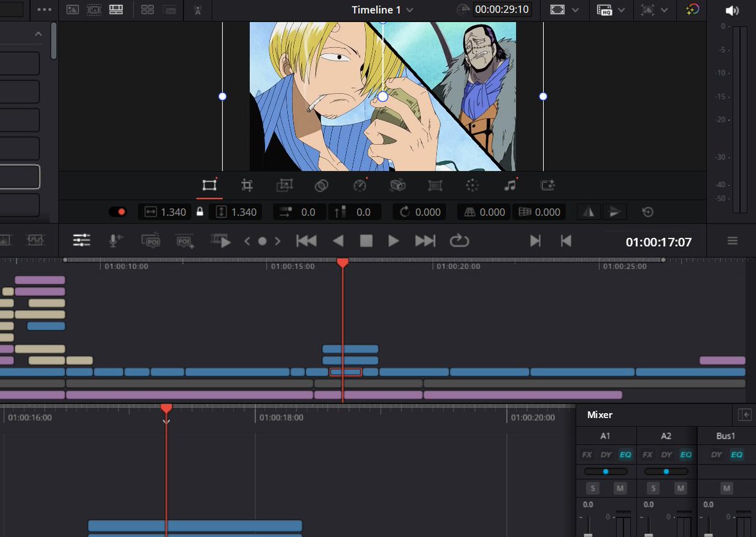Set the in point marker
The width and height of the screenshot is (756, 537).
tap(535, 240)
